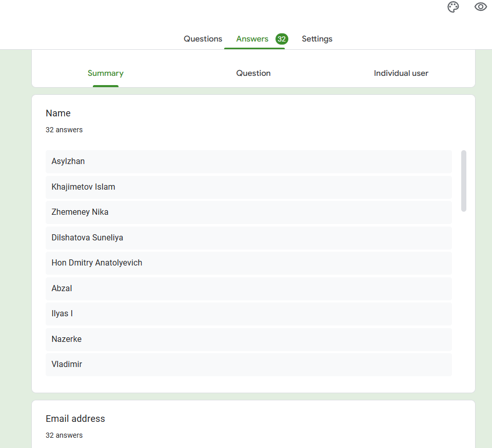Click the Abzal answer row
The height and width of the screenshot is (448, 492).
pyautogui.click(x=248, y=289)
